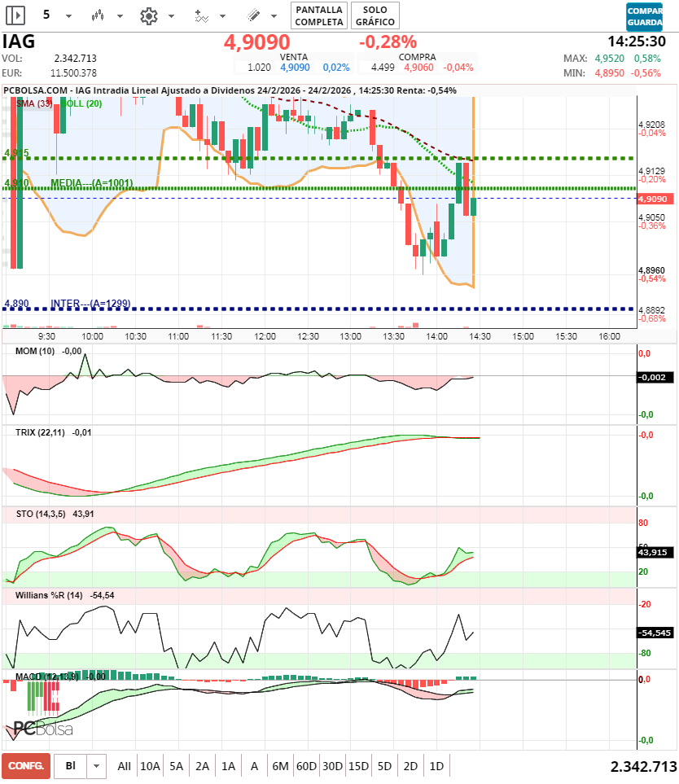Select the 1A time range
The image size is (679, 784).
click(x=228, y=766)
